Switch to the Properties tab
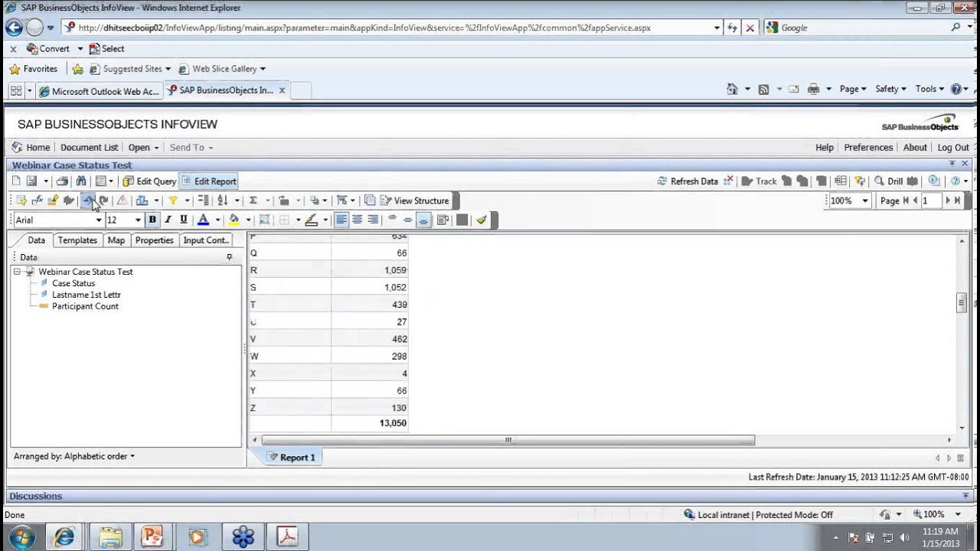Viewport: 980px width, 551px height. tap(155, 240)
